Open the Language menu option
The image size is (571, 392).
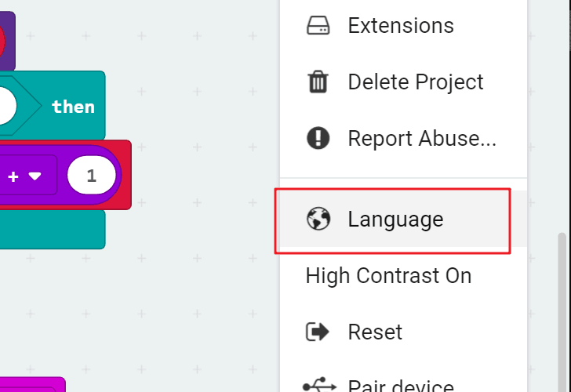pyautogui.click(x=395, y=220)
